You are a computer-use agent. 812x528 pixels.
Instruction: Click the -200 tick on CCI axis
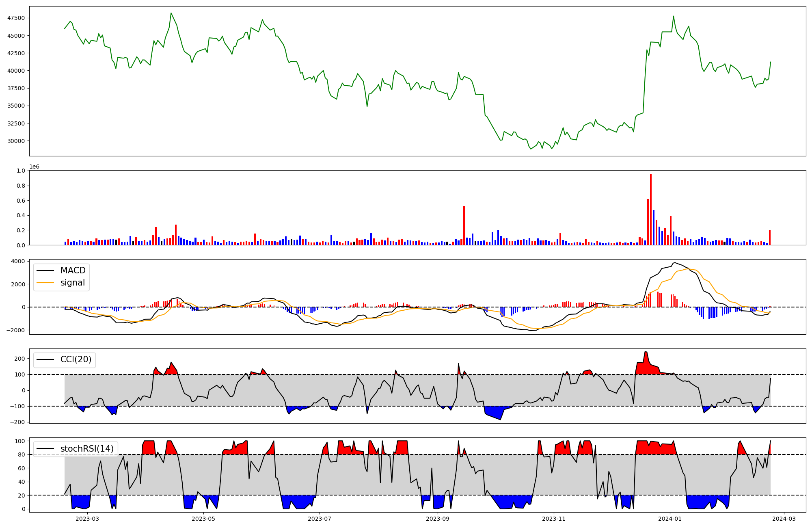(18, 422)
